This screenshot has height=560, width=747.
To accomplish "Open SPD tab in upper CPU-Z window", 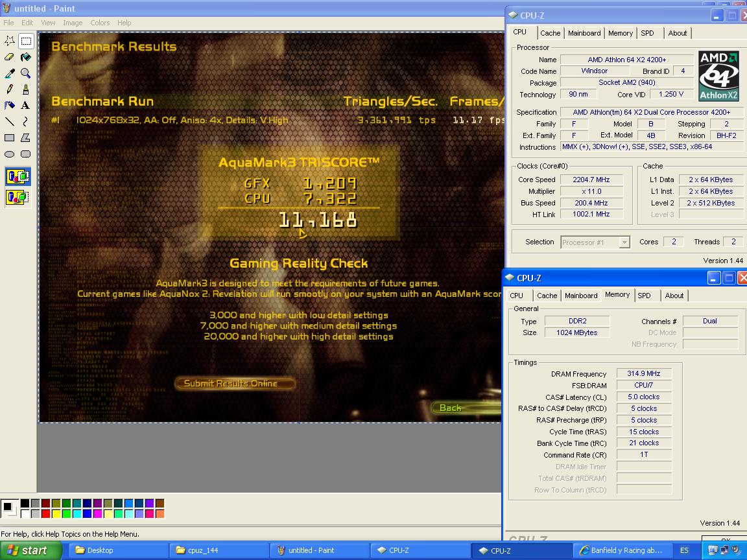I will (647, 33).
